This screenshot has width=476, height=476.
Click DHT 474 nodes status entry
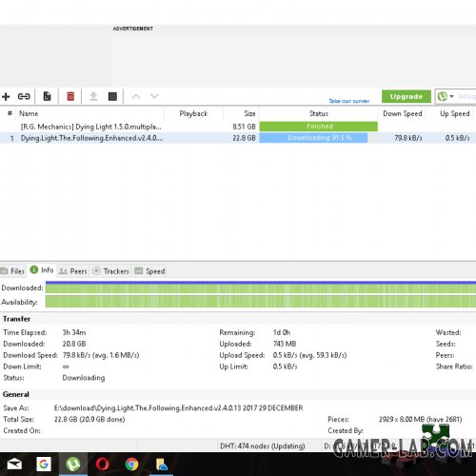pyautogui.click(x=263, y=446)
